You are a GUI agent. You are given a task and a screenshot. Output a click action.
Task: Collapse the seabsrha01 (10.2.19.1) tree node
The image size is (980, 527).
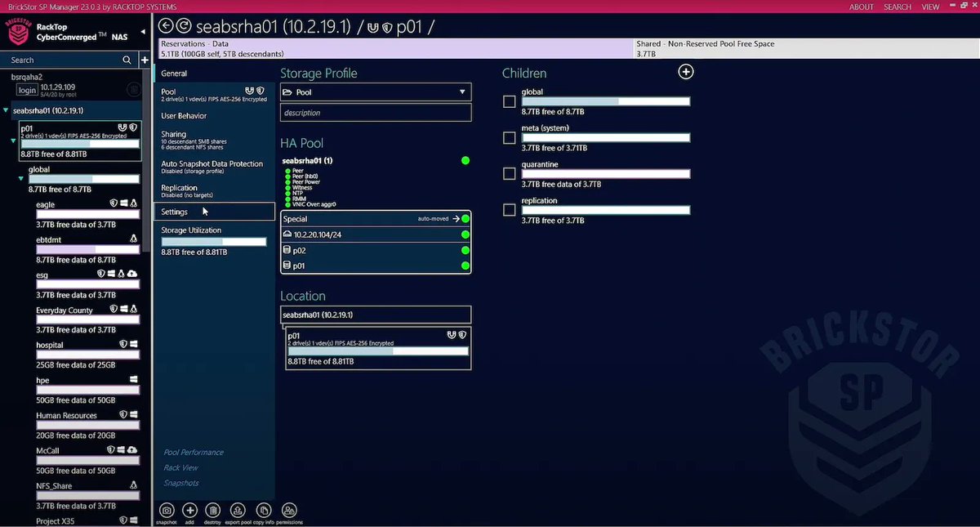point(7,110)
